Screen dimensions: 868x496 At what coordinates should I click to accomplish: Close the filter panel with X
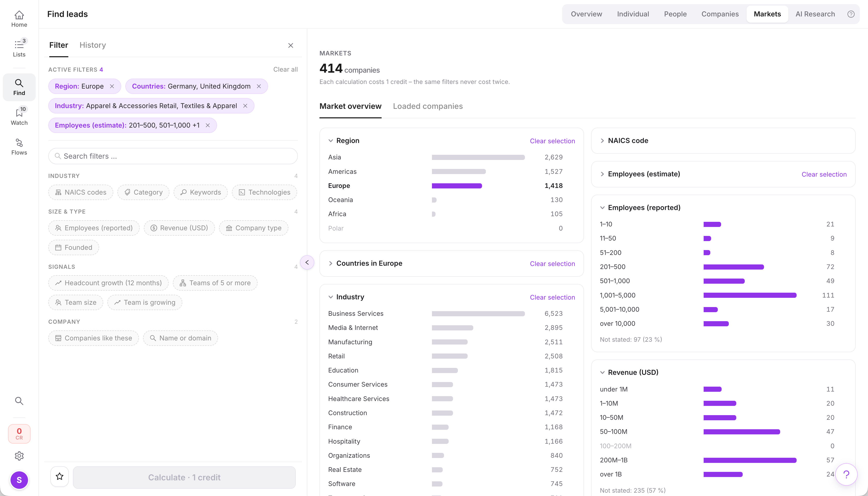click(291, 45)
